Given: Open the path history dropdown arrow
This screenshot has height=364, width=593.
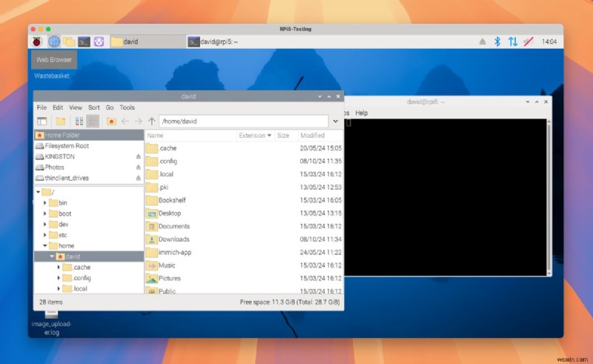Looking at the screenshot, I should [x=336, y=122].
